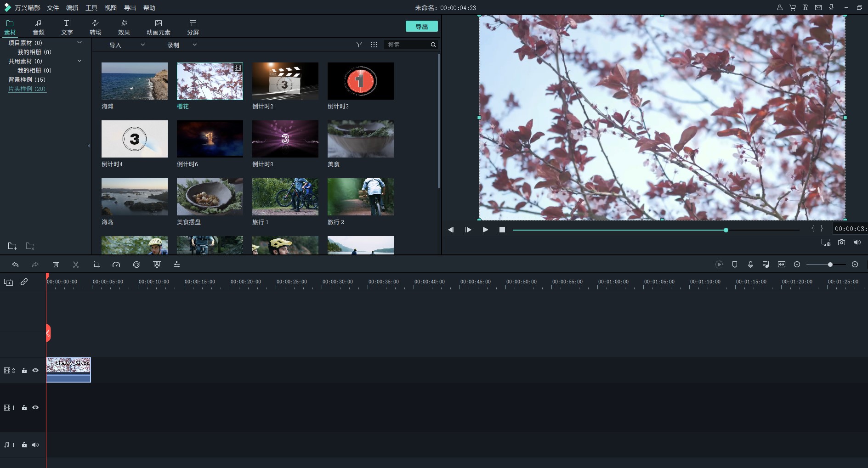This screenshot has width=868, height=468.
Task: Undo the last action
Action: pos(15,265)
